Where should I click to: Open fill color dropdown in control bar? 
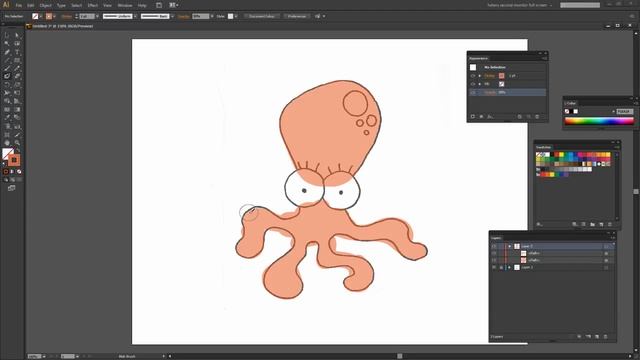(41, 16)
